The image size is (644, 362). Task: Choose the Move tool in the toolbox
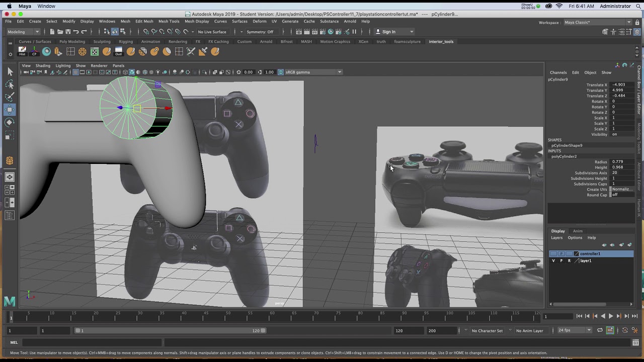tap(10, 110)
